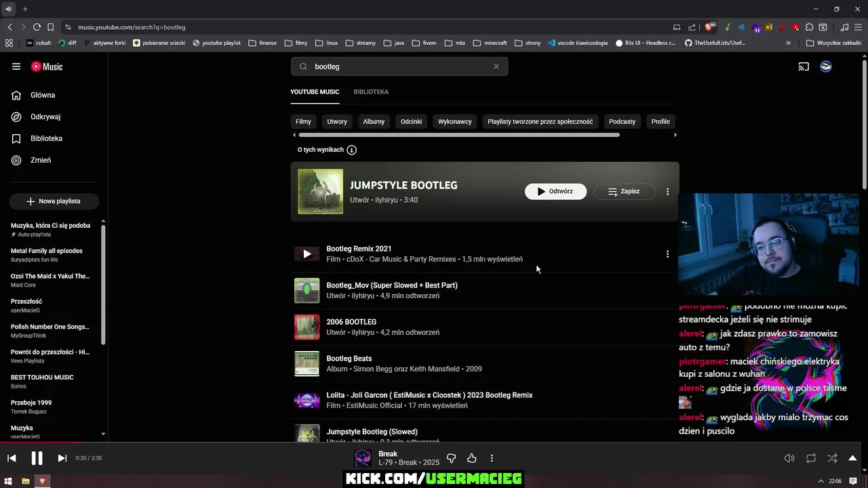Filter results by Odcinki
Image resolution: width=868 pixels, height=488 pixels.
tap(411, 122)
